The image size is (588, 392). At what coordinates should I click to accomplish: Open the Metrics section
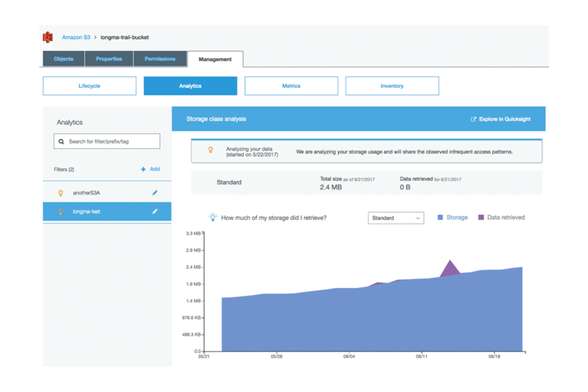point(291,86)
